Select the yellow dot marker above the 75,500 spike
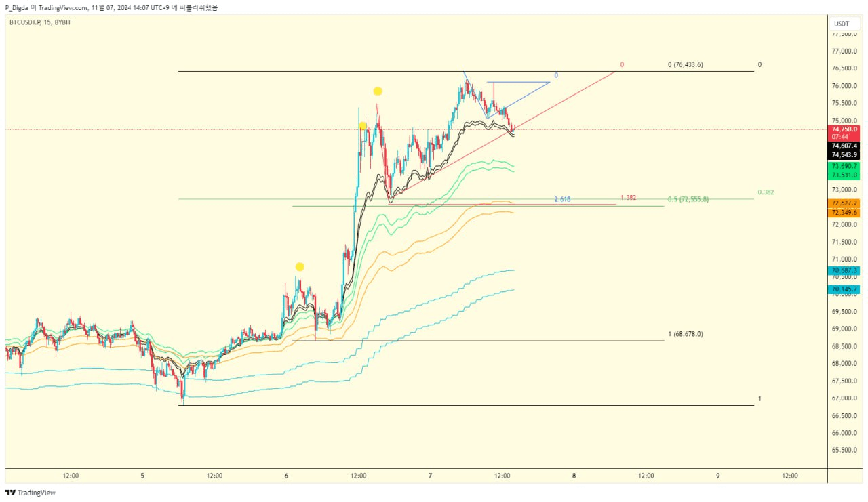Screen dimensions: 868x502 point(378,91)
